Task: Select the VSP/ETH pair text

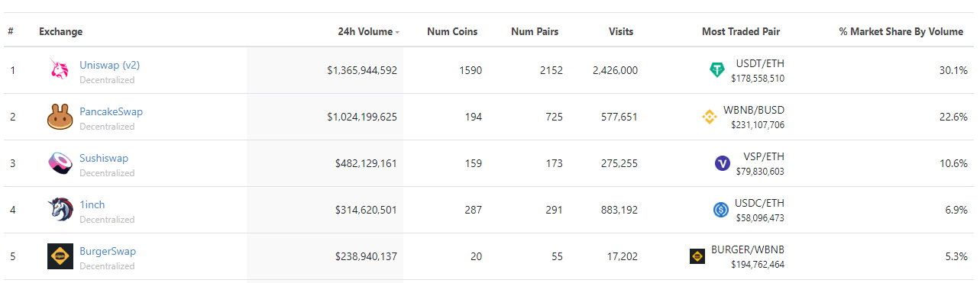Action: coord(763,156)
